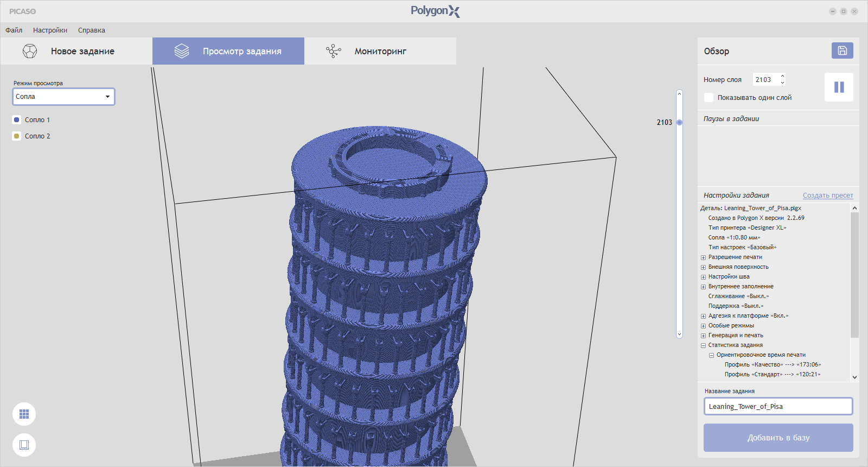Click the platform view icon button
Screen dimensions: 868x467
(24, 445)
